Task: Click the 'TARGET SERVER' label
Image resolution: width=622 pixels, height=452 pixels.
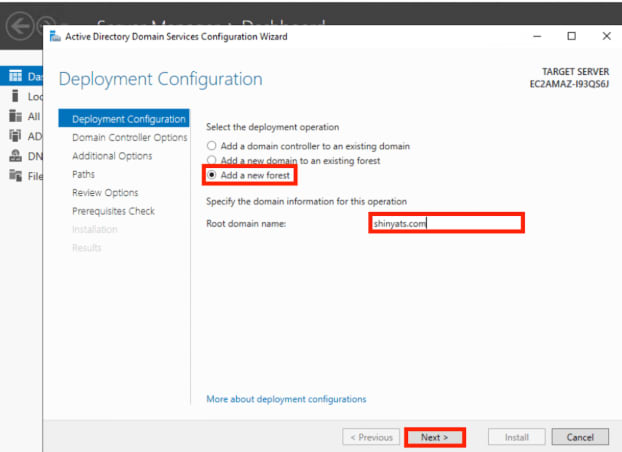Action: (x=576, y=72)
